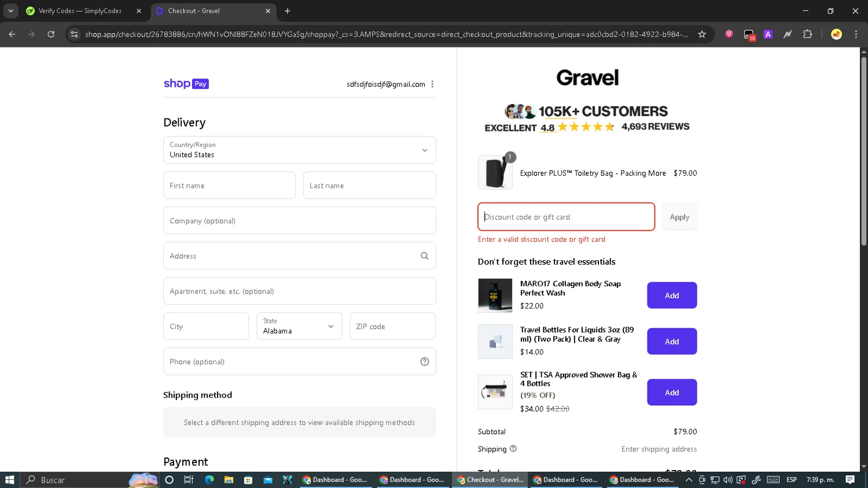Open Task View in the taskbar
The height and width of the screenshot is (488, 868).
[x=189, y=480]
